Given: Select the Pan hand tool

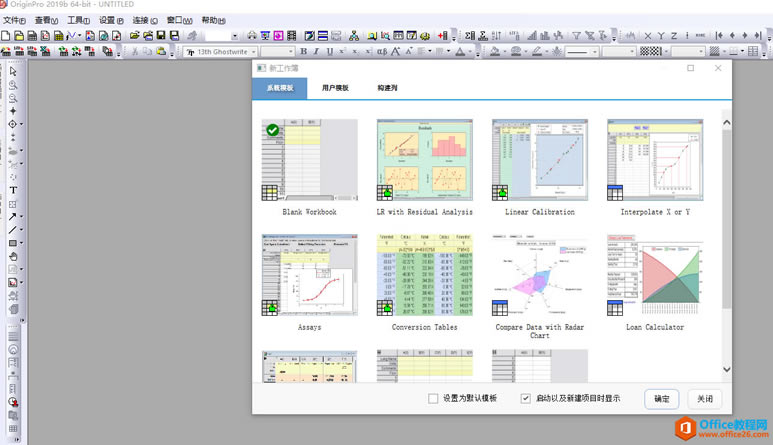Looking at the screenshot, I should (13, 256).
